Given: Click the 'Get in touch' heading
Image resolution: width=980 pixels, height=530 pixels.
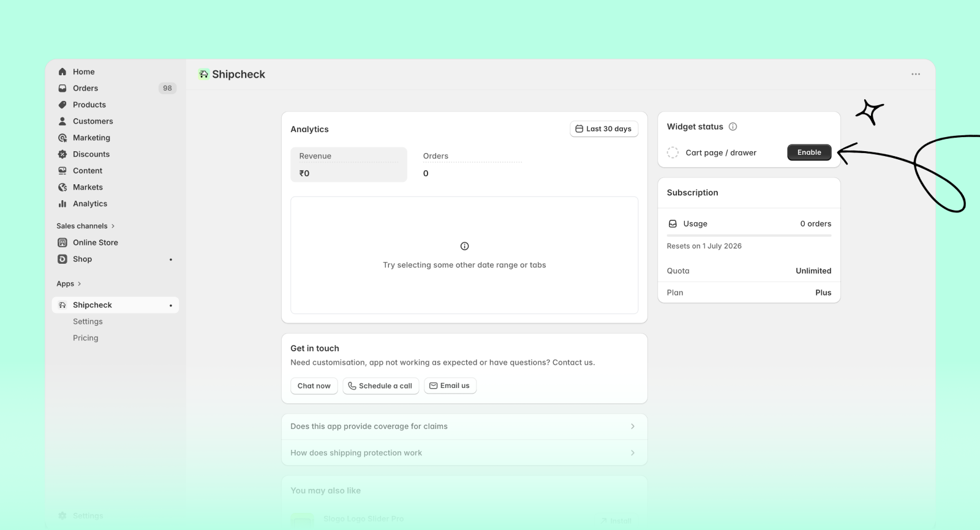Looking at the screenshot, I should point(315,348).
